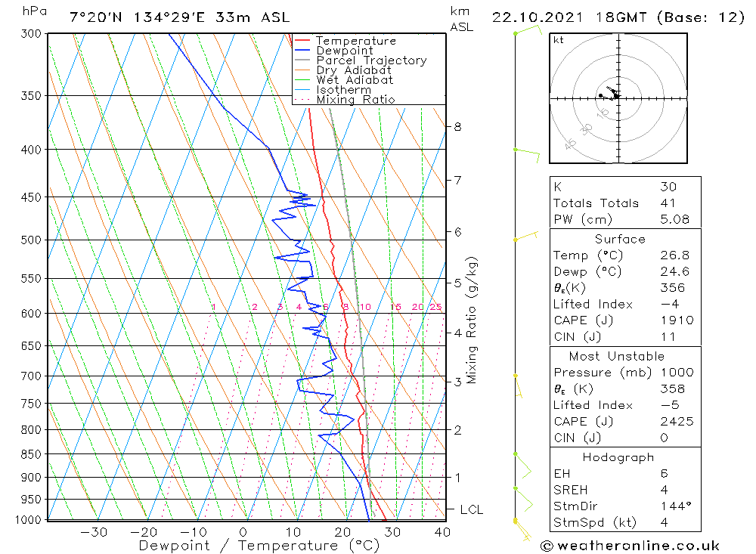
Task: Click the Most Unstable CAPE value 2425
Action: tap(677, 422)
